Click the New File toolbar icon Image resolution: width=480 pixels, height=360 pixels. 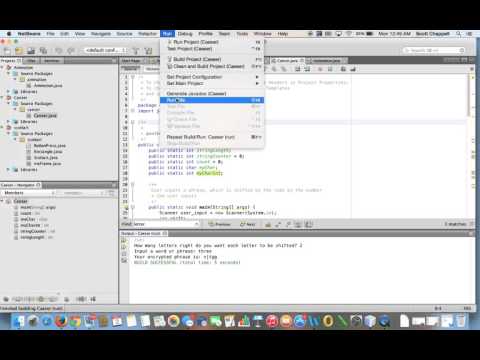(x=7, y=51)
